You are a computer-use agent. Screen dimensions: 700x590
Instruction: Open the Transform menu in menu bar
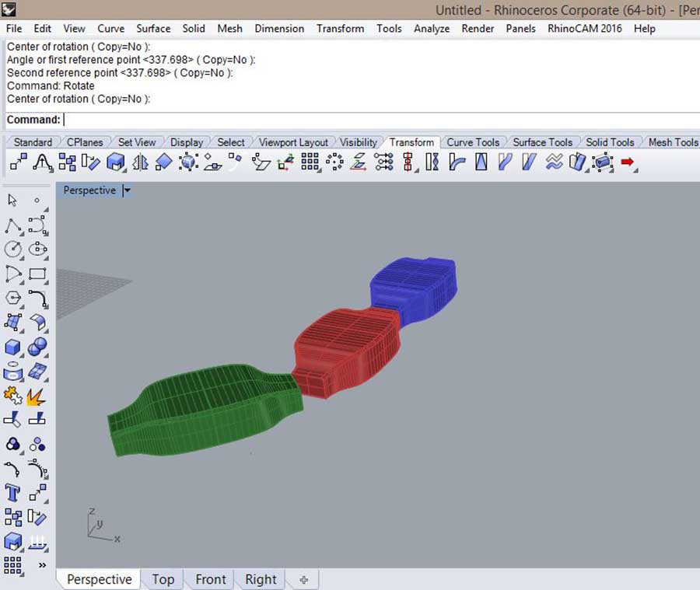(340, 29)
